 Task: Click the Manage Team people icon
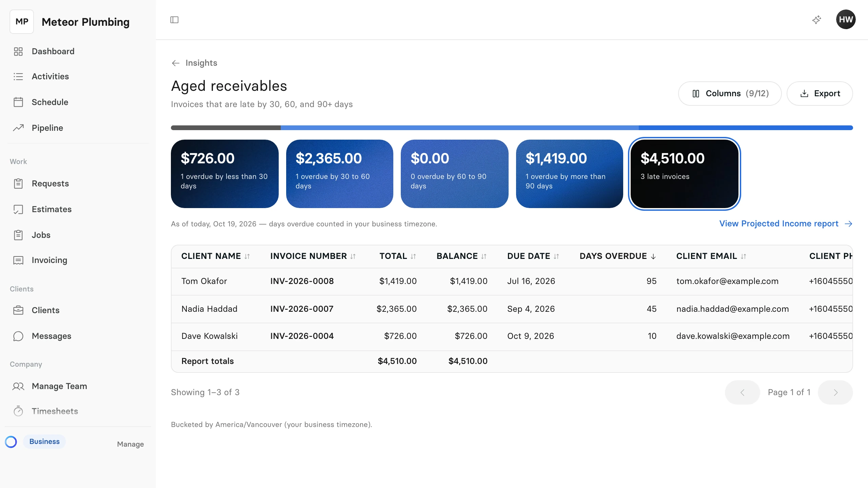pos(18,386)
